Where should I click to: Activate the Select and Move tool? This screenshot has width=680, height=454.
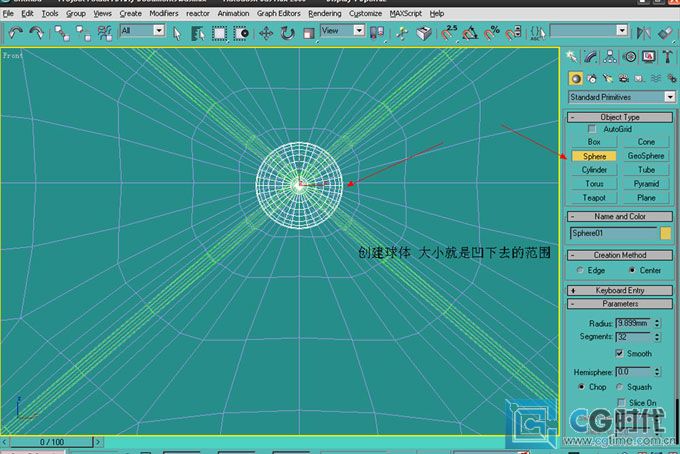tap(266, 33)
